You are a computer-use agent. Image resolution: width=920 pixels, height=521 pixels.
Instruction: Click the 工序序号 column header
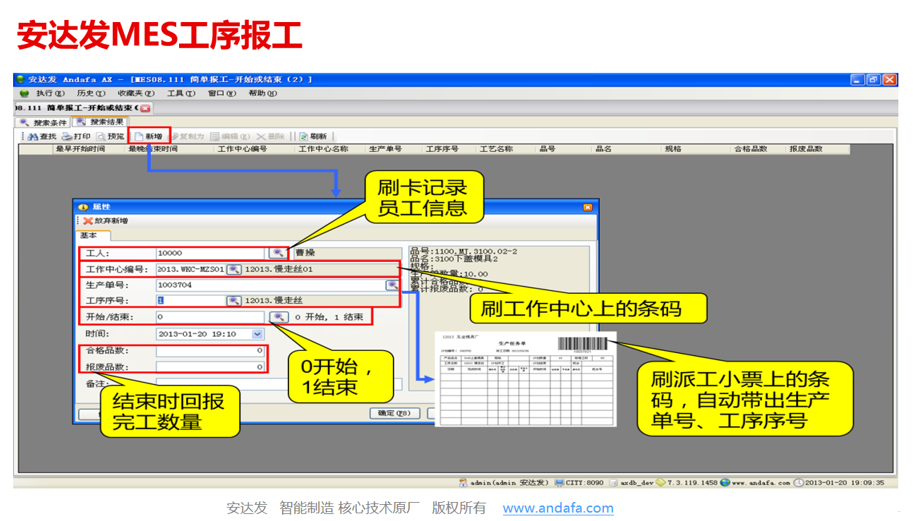(442, 149)
